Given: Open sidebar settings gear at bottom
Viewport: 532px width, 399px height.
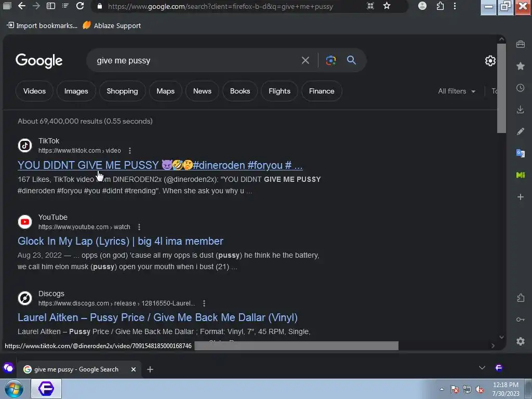Looking at the screenshot, I should point(521,341).
